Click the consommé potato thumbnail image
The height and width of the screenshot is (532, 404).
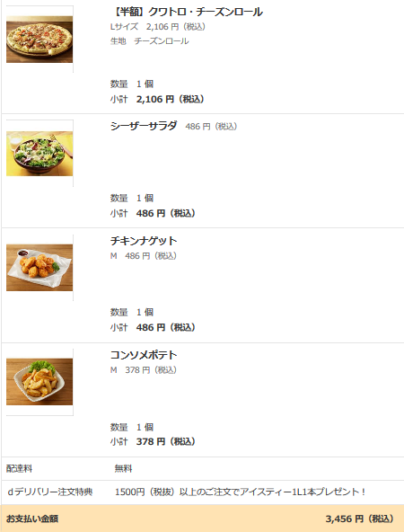(x=40, y=382)
